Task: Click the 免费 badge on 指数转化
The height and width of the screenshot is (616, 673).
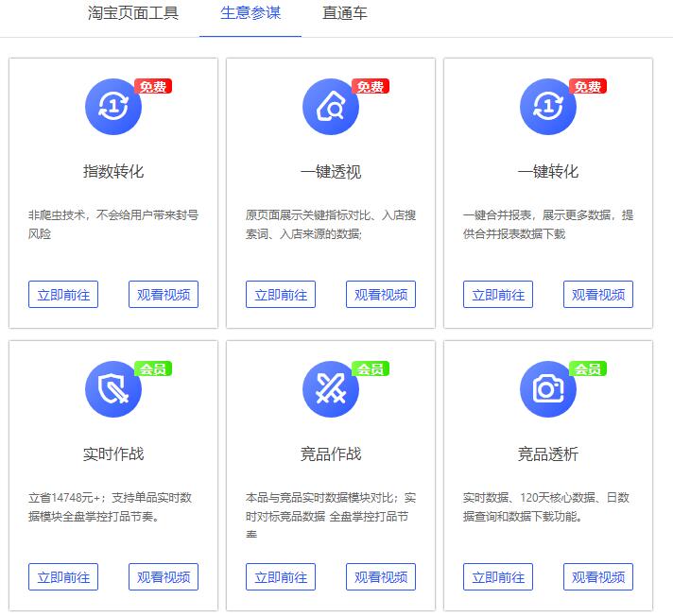Action: tap(153, 86)
